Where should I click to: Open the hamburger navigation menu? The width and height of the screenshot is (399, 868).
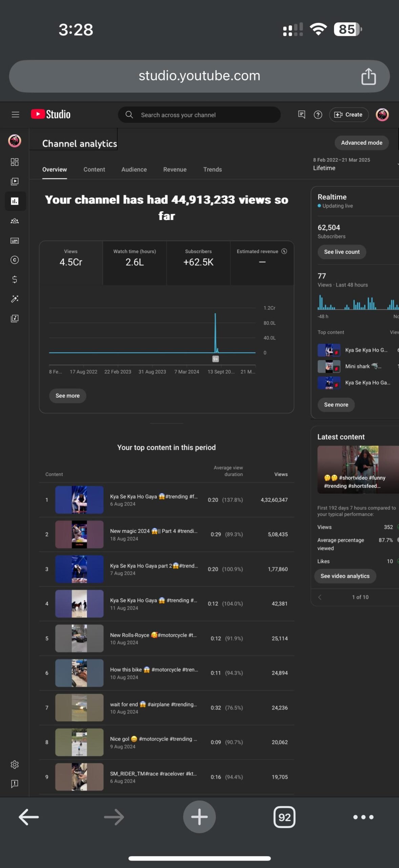(x=15, y=115)
